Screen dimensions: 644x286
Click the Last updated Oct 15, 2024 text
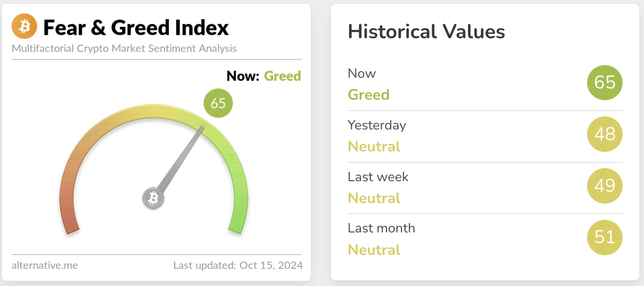tap(238, 266)
